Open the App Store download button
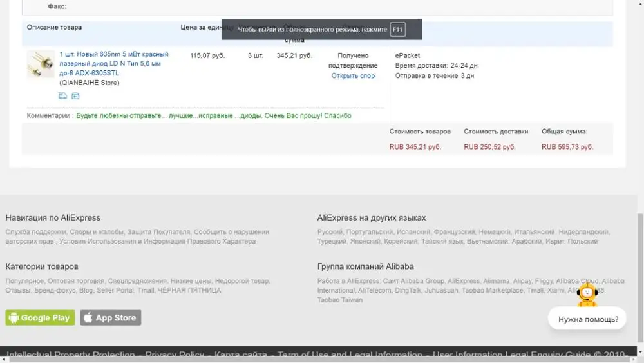The height and width of the screenshot is (363, 644). 111,318
